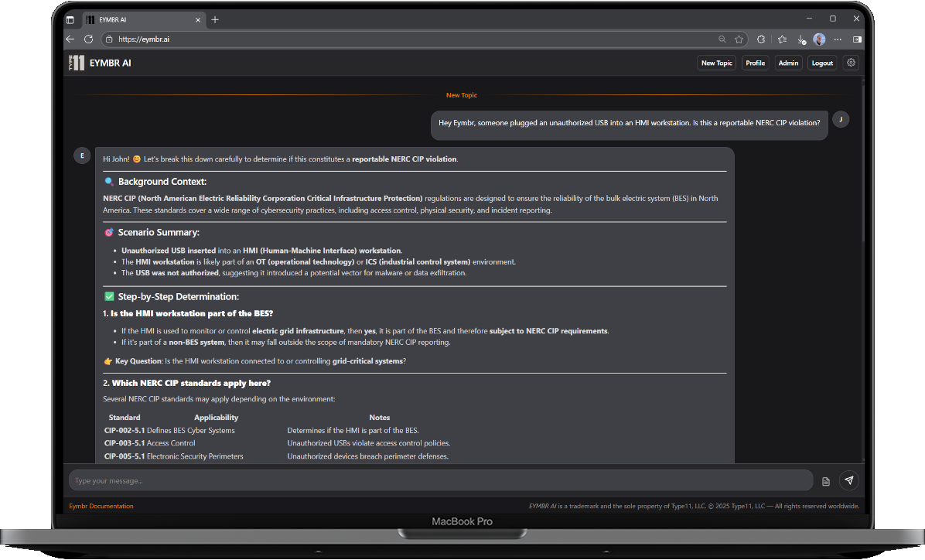The height and width of the screenshot is (560, 925).
Task: Open the browser downloads icon
Action: click(x=800, y=39)
